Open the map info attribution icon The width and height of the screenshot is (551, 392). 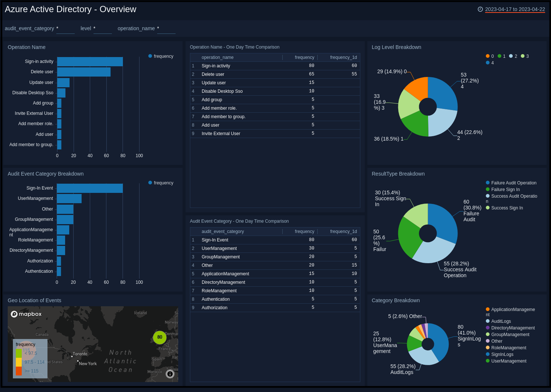(x=170, y=374)
